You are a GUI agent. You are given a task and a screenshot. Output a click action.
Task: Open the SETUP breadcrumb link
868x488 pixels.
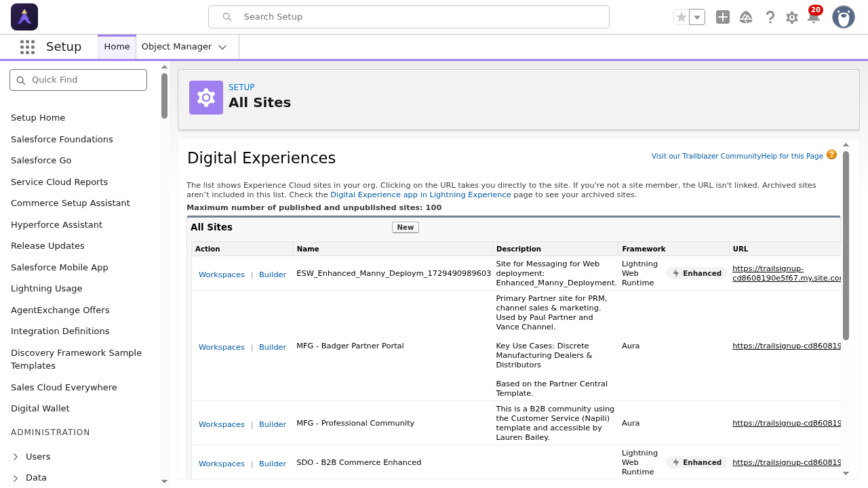point(241,87)
